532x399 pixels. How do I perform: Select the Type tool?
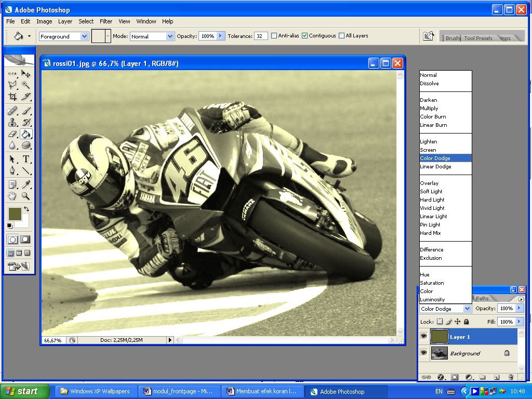tap(26, 159)
